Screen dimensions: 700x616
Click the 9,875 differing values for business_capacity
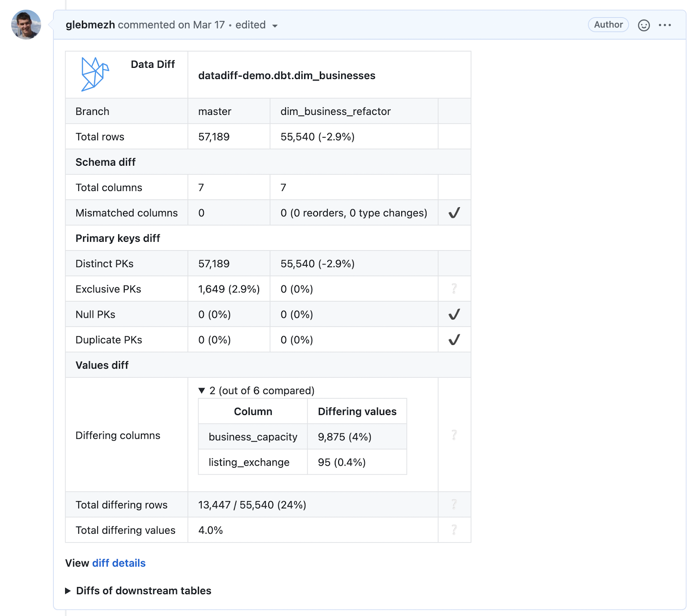pos(345,436)
